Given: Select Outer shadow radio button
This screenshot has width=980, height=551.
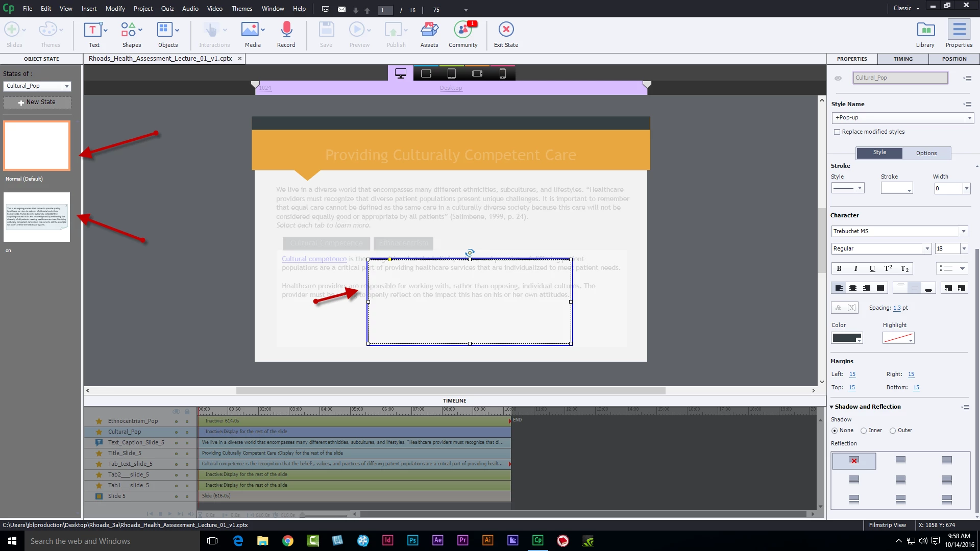Looking at the screenshot, I should click(x=893, y=431).
